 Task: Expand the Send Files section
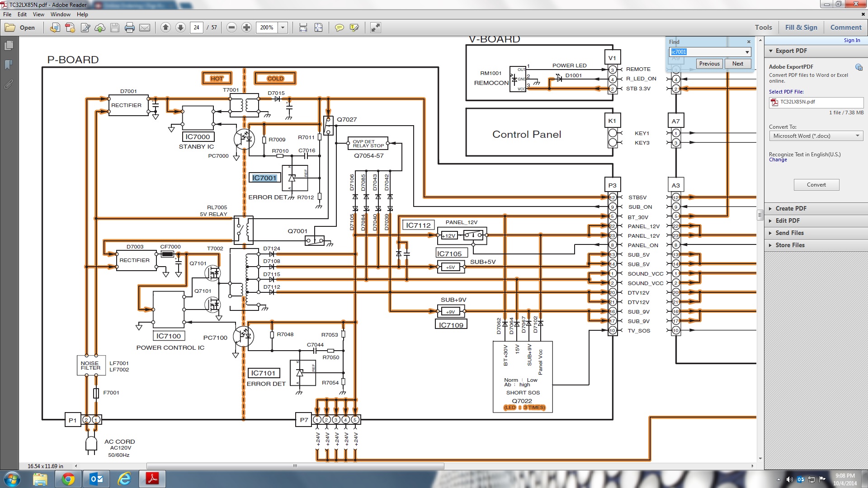pos(789,233)
